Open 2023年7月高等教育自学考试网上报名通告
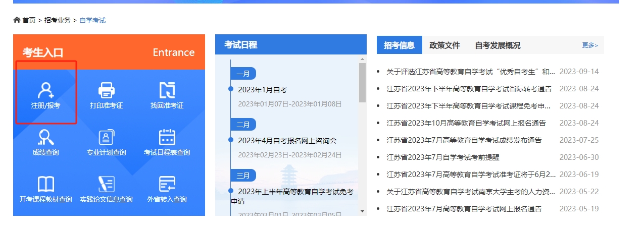This screenshot has height=231, width=644. (x=464, y=209)
